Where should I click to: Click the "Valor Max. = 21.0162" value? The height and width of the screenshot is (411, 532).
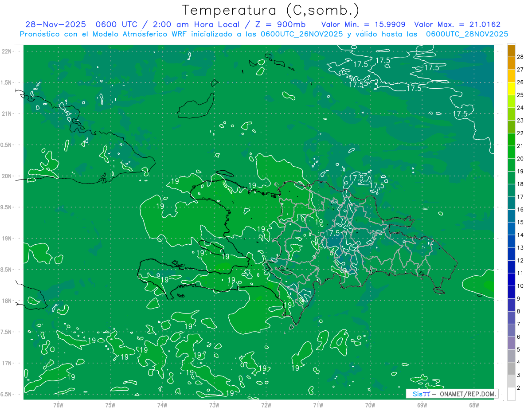(x=457, y=25)
